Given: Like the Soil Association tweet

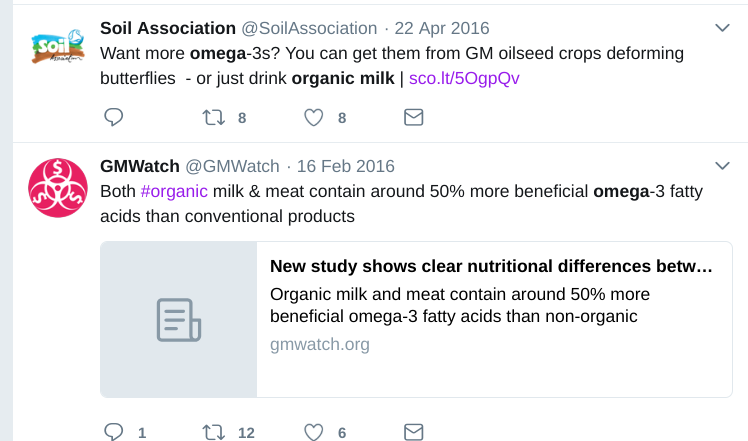Looking at the screenshot, I should pyautogui.click(x=314, y=118).
